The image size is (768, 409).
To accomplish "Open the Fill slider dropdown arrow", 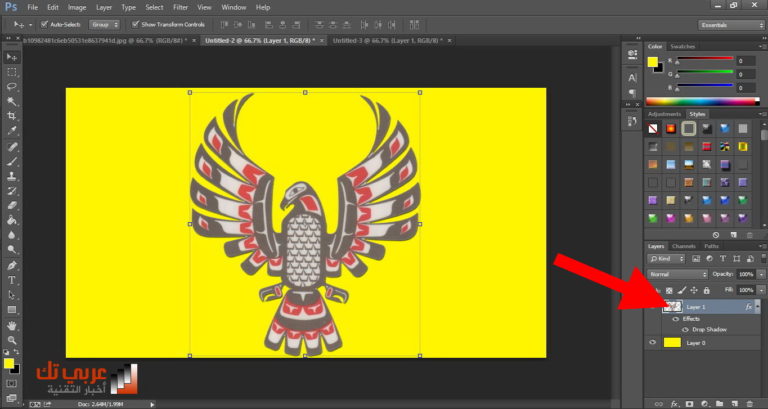I will tap(761, 290).
